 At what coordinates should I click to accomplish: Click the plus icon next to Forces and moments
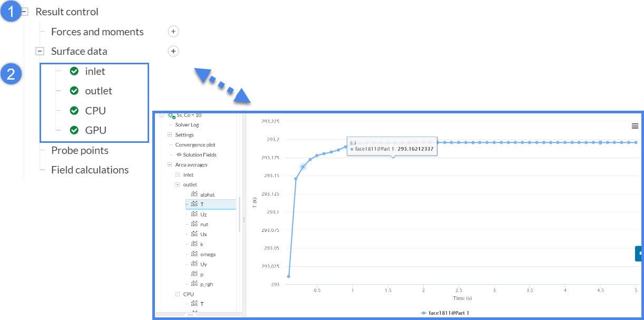click(x=173, y=32)
